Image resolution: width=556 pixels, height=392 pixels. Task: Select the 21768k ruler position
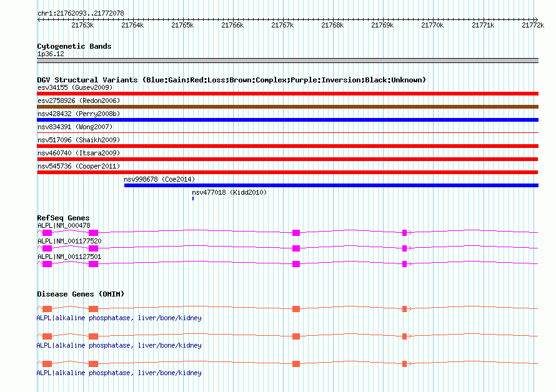(332, 25)
